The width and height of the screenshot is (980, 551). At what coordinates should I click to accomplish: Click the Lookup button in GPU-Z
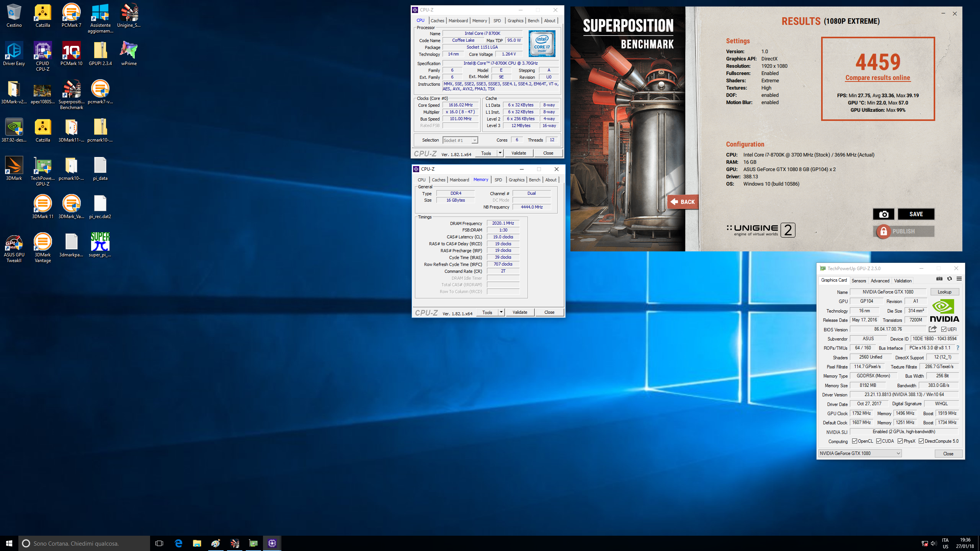(x=944, y=292)
